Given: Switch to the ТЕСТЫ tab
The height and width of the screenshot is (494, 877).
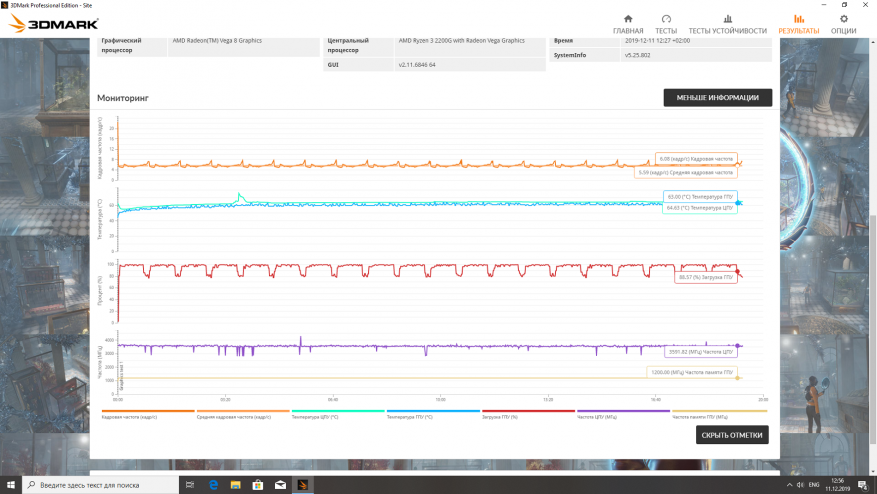Looking at the screenshot, I should pyautogui.click(x=666, y=25).
